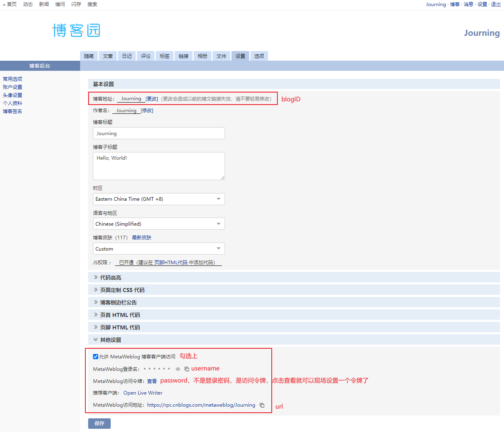Image resolution: width=504 pixels, height=432 pixels.
Task: Open 头像设置 in the sidebar
Action: pos(12,95)
